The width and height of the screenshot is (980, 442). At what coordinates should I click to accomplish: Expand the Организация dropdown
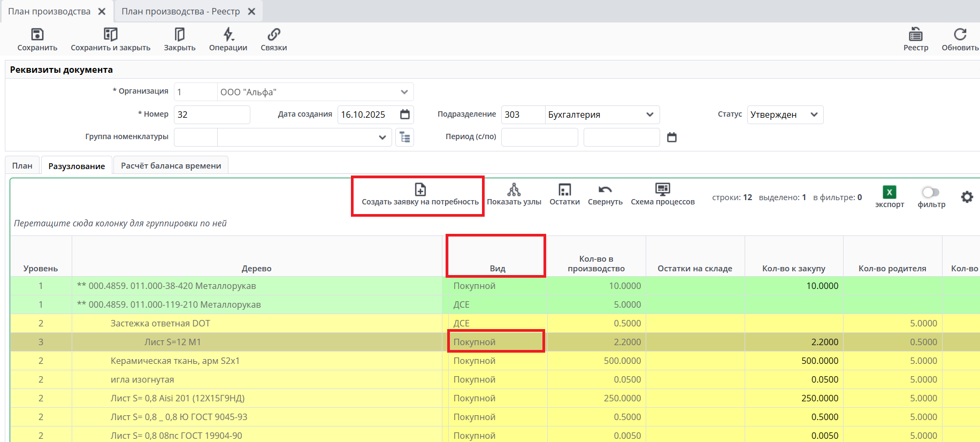(404, 92)
